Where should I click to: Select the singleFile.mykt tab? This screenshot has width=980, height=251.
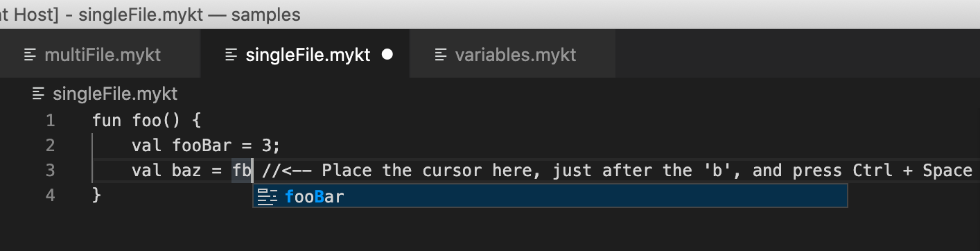click(305, 54)
